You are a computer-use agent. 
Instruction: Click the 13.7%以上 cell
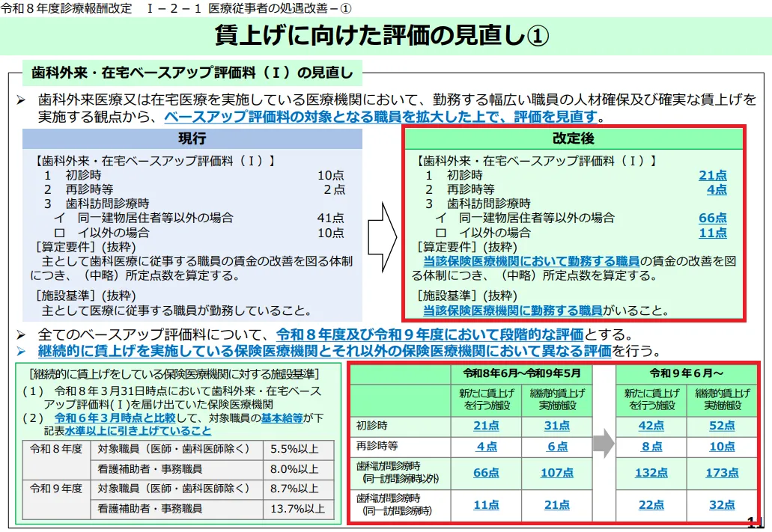pyautogui.click(x=297, y=508)
